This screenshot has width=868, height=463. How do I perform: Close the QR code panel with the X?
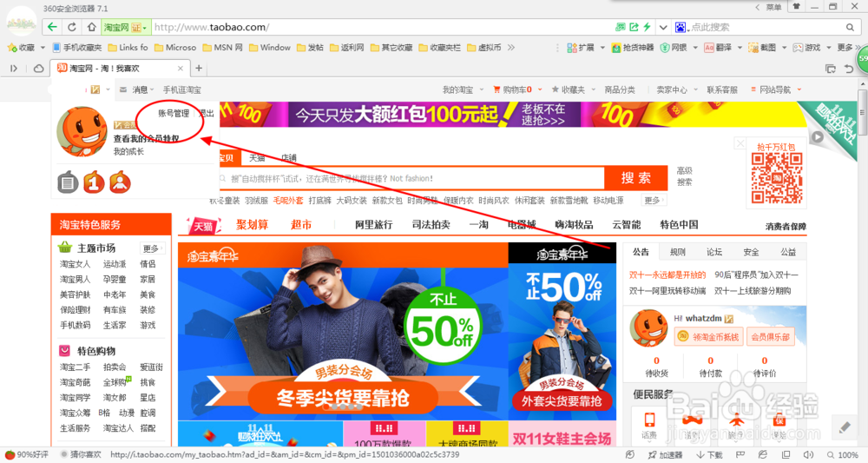740,144
